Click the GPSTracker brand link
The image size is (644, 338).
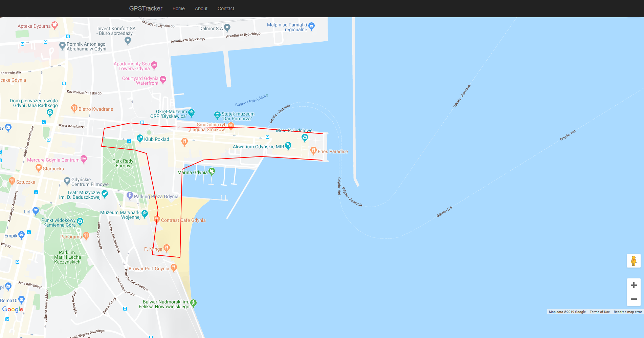tap(146, 8)
